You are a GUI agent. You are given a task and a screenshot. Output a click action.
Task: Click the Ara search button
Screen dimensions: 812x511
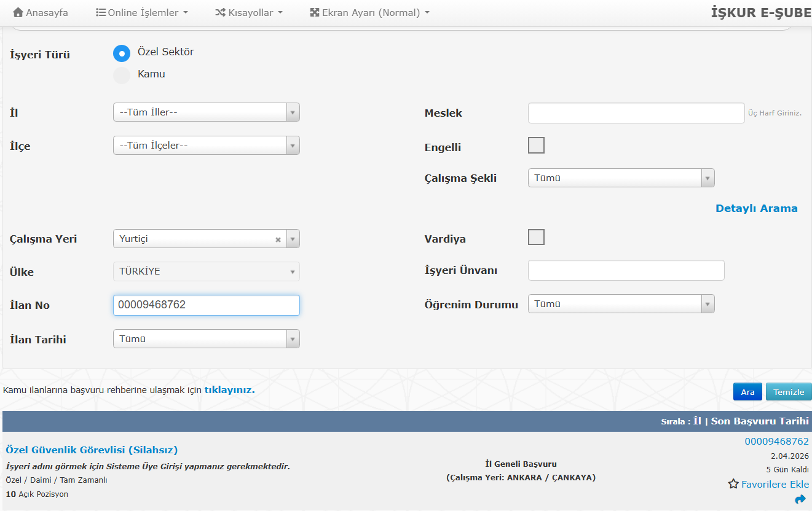[x=747, y=392]
